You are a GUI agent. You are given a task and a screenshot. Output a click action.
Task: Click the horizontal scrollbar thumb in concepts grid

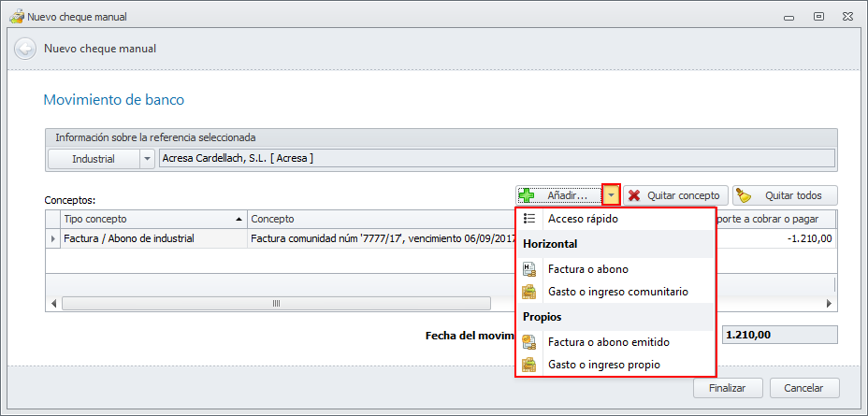pos(276,303)
